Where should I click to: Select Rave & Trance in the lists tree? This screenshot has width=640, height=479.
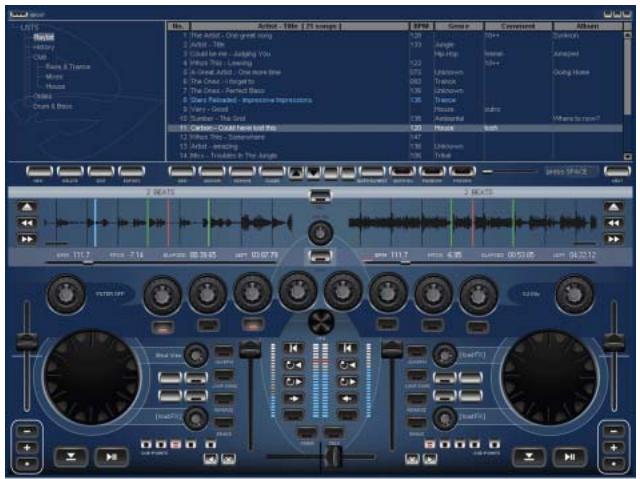(x=68, y=67)
